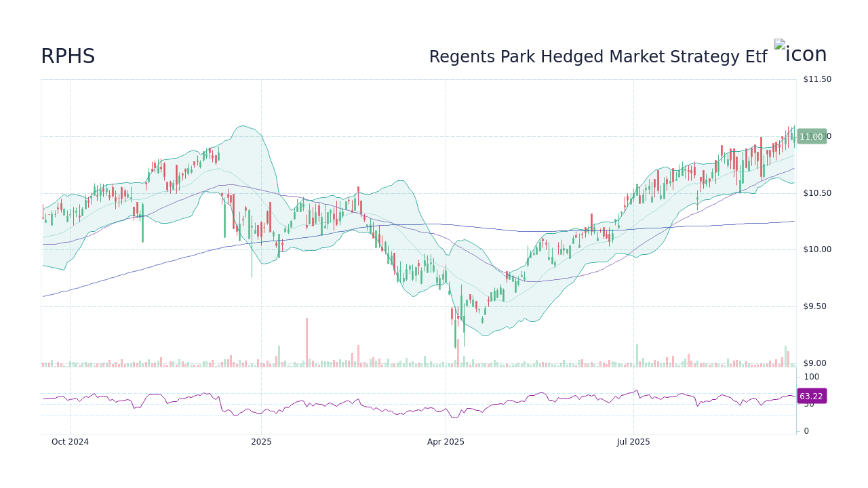This screenshot has width=868, height=488.
Task: Click the Apr 2025 date axis label
Action: point(446,442)
